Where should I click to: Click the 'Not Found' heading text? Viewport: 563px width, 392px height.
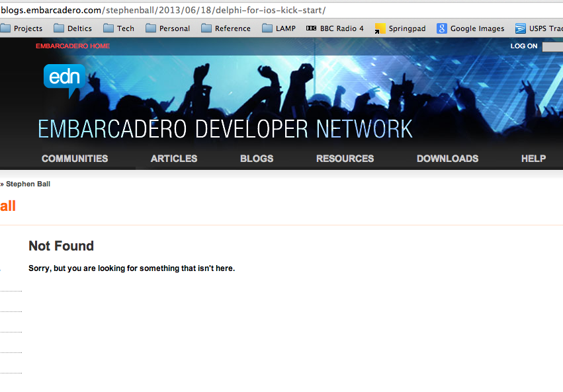coord(61,246)
